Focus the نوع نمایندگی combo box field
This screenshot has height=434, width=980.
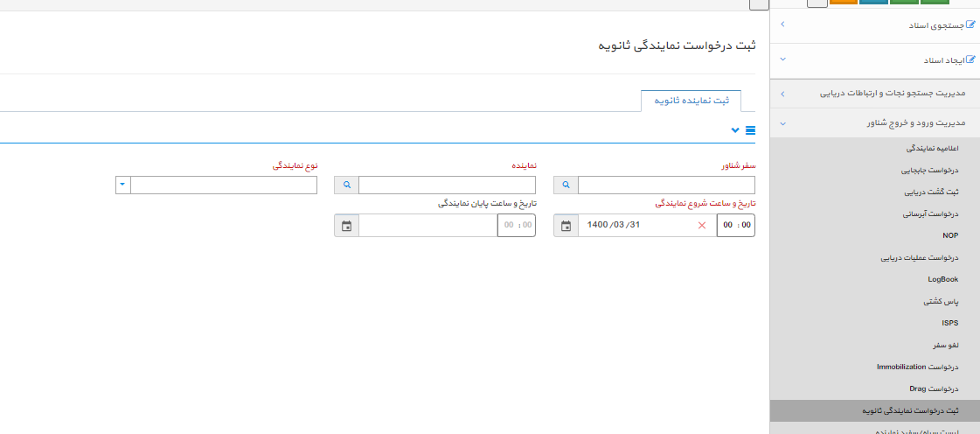point(224,185)
